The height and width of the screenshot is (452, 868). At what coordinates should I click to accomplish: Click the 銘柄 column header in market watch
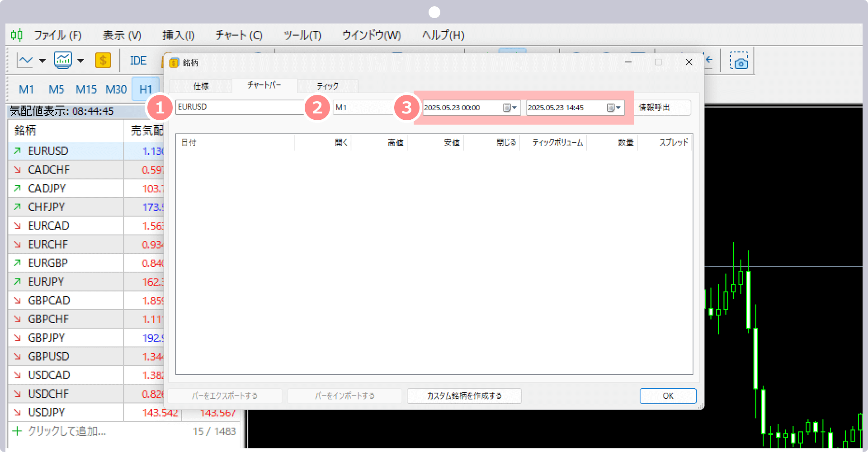point(66,131)
